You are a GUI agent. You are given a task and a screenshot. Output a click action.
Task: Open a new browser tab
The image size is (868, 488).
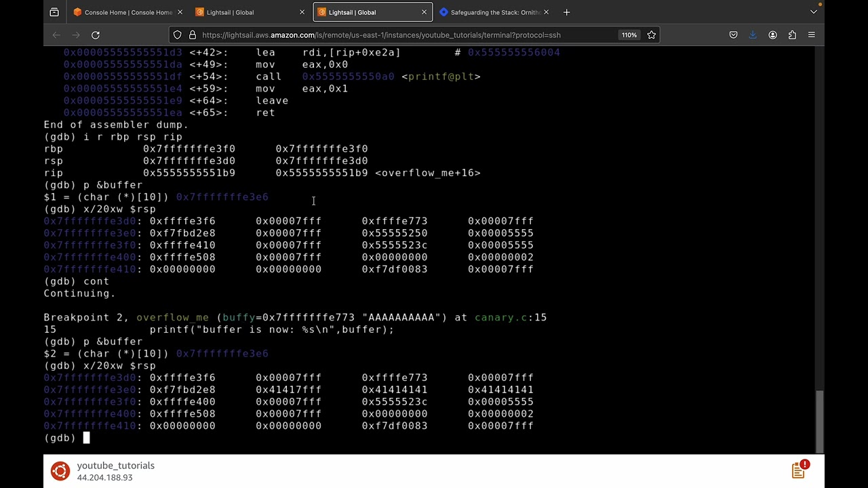pyautogui.click(x=566, y=12)
